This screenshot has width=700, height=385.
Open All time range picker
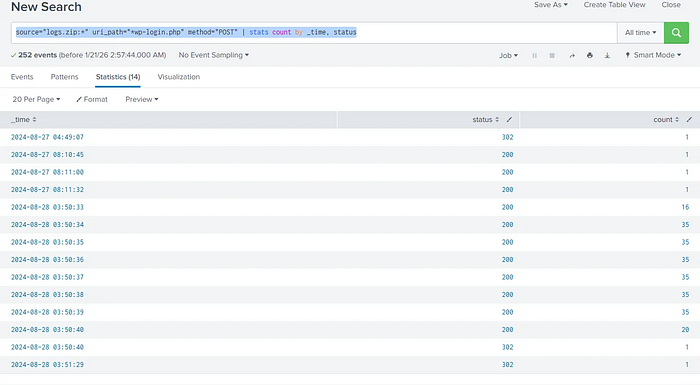pos(641,33)
